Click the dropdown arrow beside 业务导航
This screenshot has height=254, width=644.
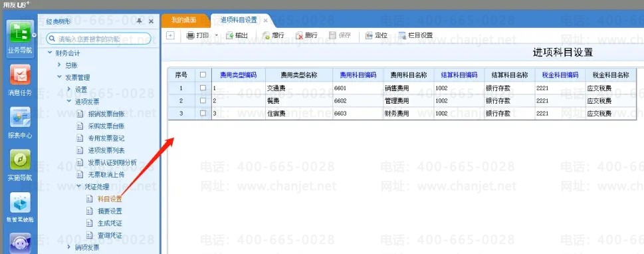[x=35, y=35]
